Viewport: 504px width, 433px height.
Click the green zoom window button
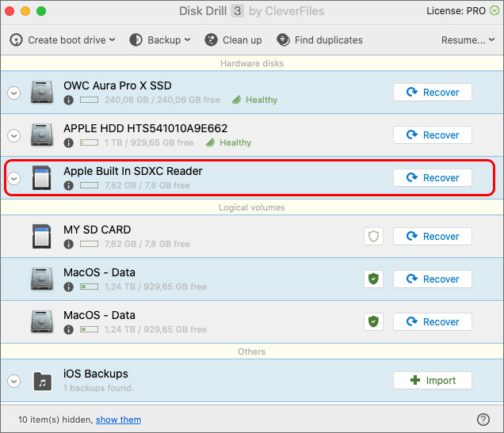click(41, 11)
